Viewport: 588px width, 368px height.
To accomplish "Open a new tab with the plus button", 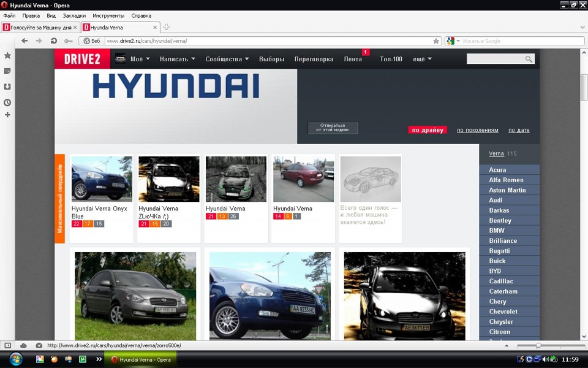I will (x=167, y=27).
